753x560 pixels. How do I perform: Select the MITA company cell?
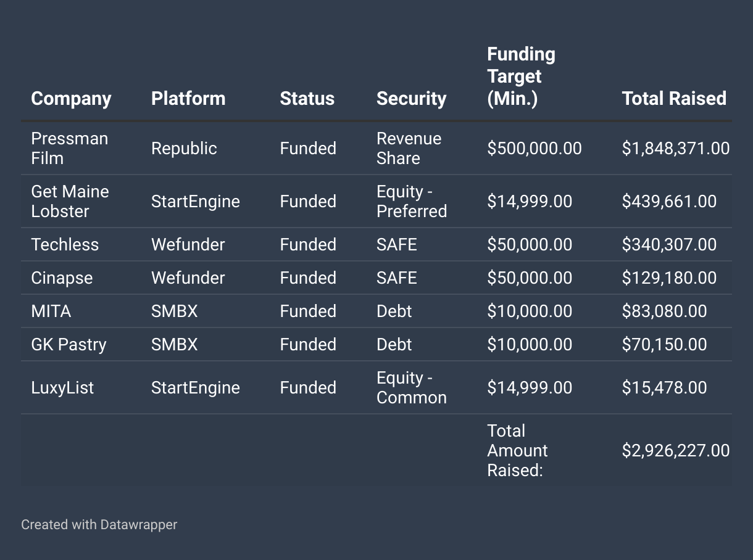51,311
